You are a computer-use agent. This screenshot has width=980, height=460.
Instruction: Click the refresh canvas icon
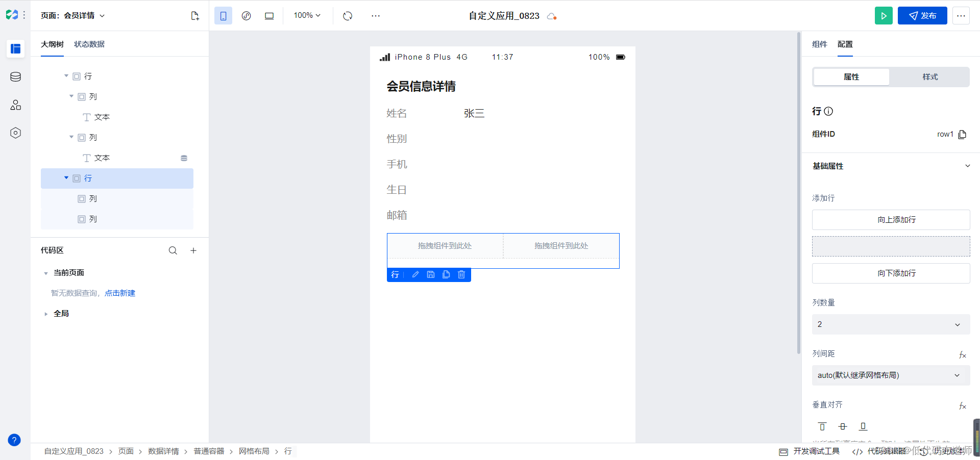click(348, 16)
